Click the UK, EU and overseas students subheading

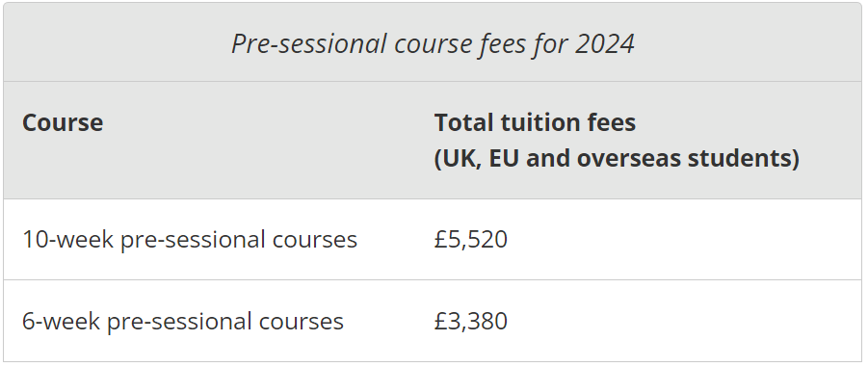coord(617,159)
